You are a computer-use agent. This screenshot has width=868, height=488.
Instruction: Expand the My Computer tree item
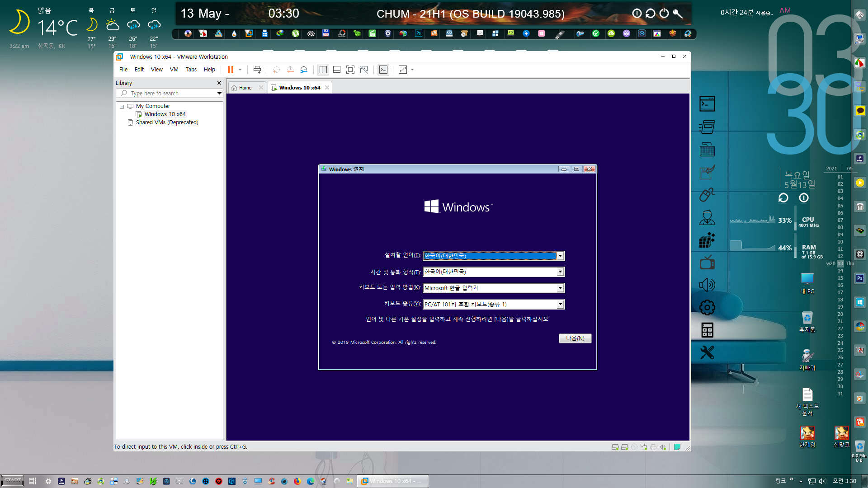(122, 106)
